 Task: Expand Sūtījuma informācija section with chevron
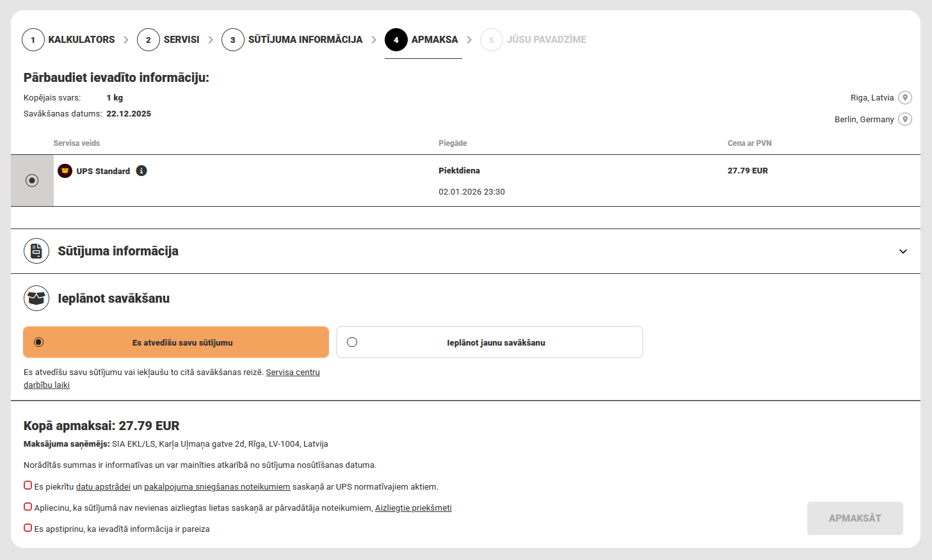[903, 252]
